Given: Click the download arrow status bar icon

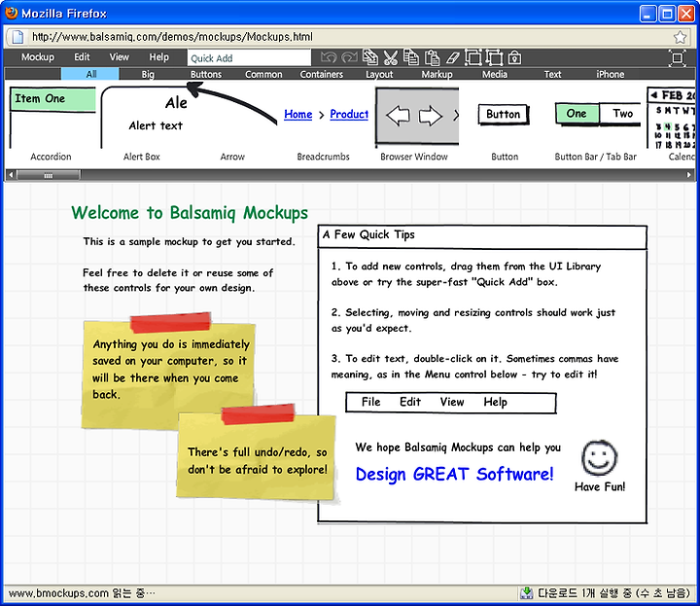Looking at the screenshot, I should [x=526, y=593].
